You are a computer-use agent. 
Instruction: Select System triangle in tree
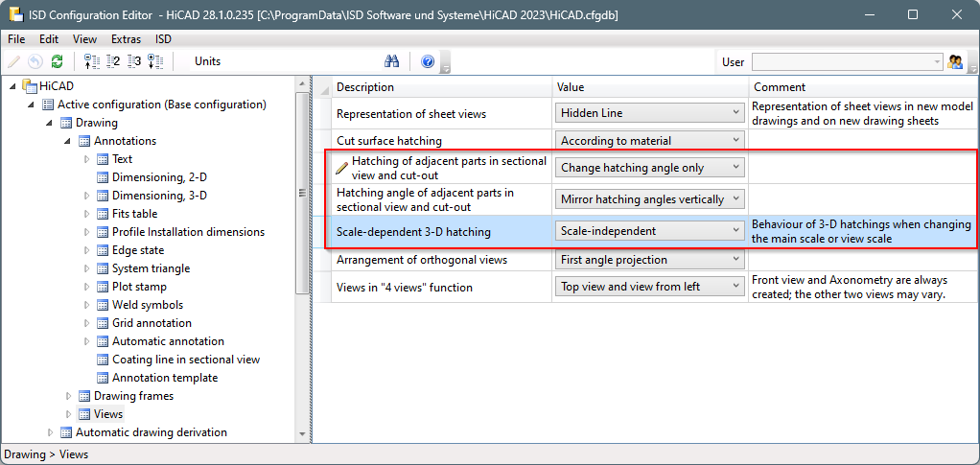[x=151, y=268]
